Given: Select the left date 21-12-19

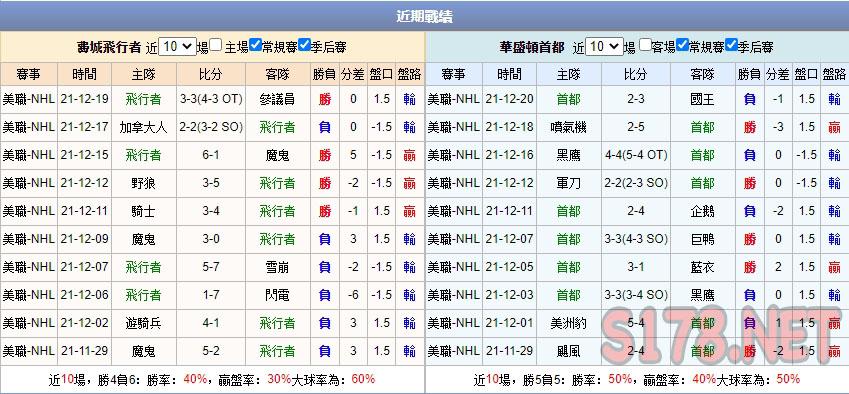Looking at the screenshot, I should click(x=84, y=99).
